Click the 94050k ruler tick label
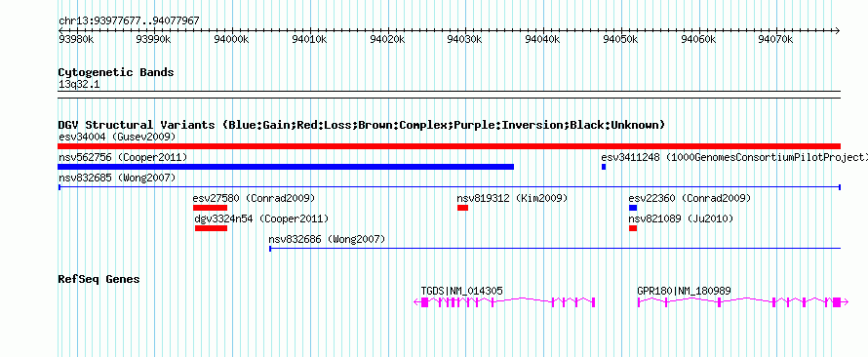The width and height of the screenshot is (868, 357). (x=620, y=40)
